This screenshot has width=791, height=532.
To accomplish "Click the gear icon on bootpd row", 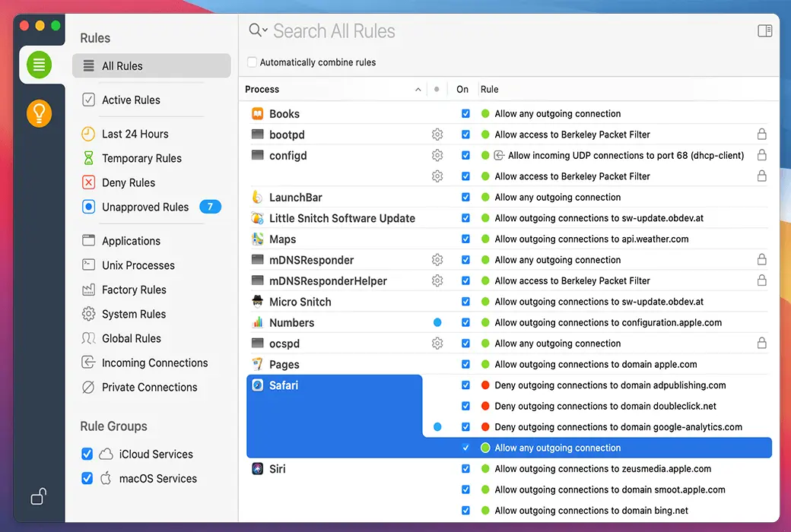I will tap(437, 135).
